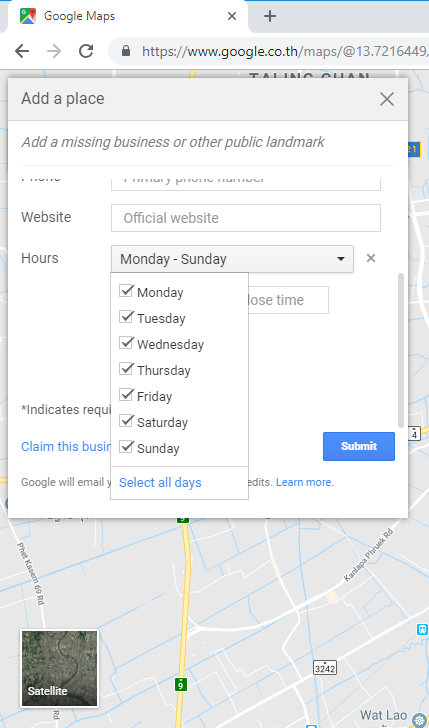Go back using browser back arrow
Viewport: 429px width, 728px height.
click(x=22, y=51)
